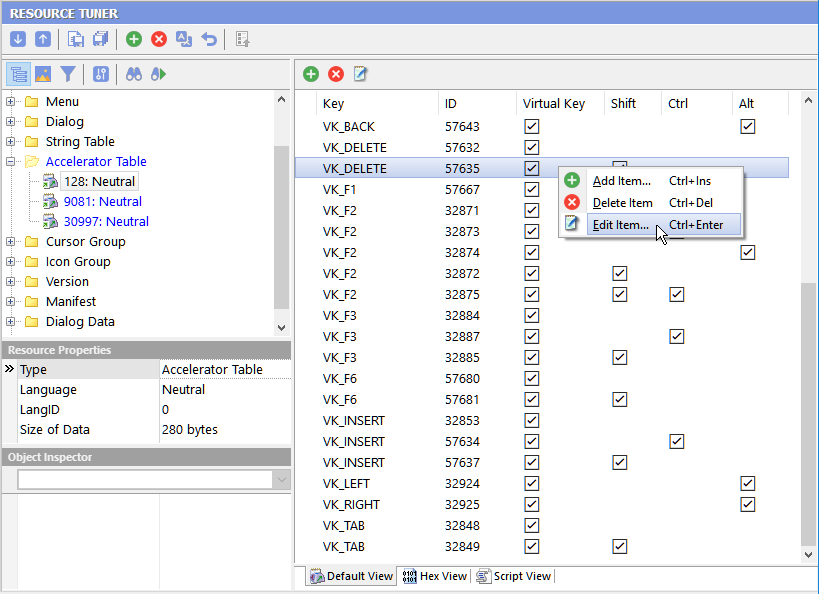This screenshot has height=594, width=819.
Task: Select Delete Item in the context menu
Action: click(x=621, y=202)
